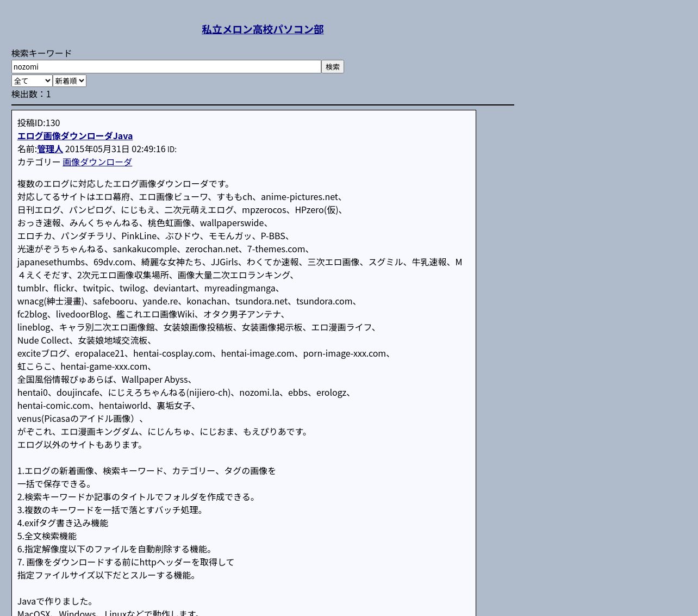698x616 pixels.
Task: Click the line エログ以外のサイトもあります。
Action: [82, 445]
